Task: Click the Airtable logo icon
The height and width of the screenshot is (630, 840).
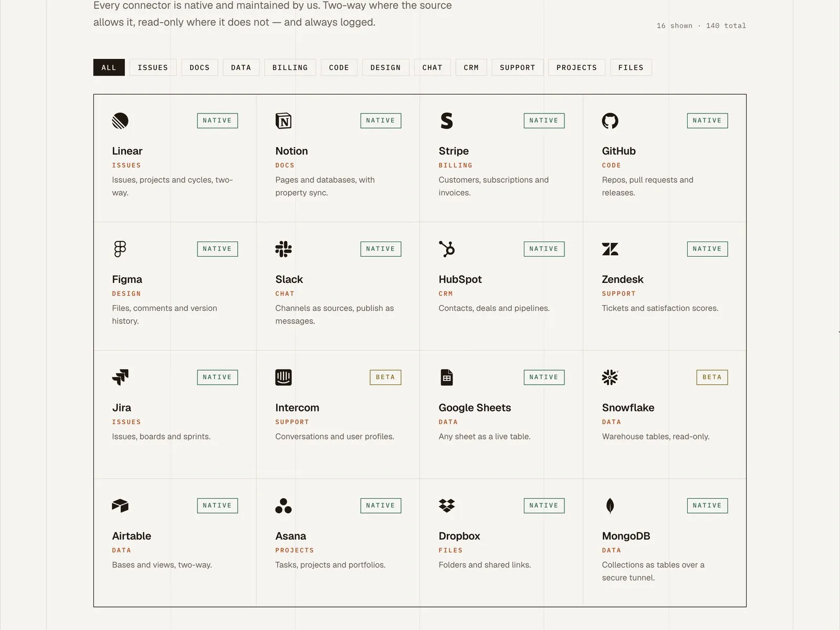Action: (x=120, y=506)
